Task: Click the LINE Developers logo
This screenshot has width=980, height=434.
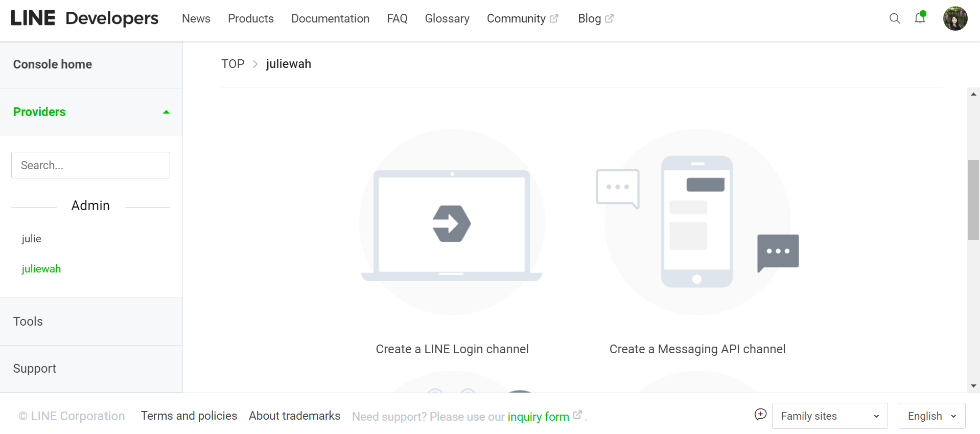Action: (x=84, y=18)
